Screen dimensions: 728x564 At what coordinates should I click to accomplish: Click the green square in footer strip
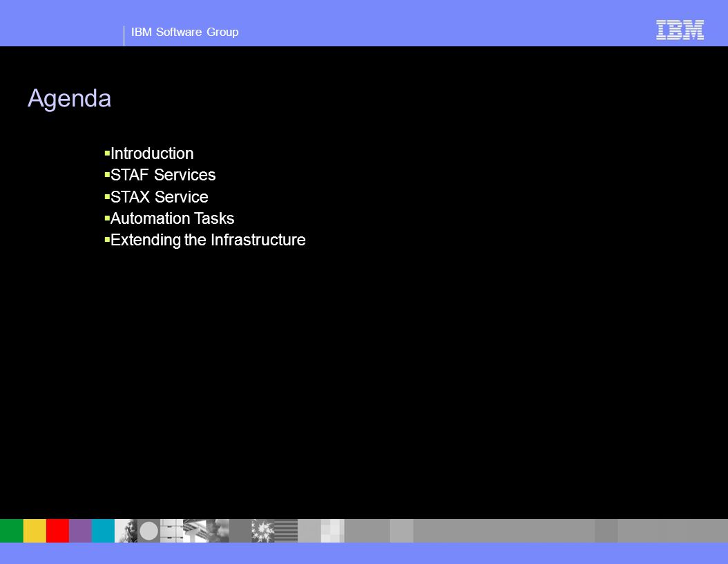[x=12, y=531]
